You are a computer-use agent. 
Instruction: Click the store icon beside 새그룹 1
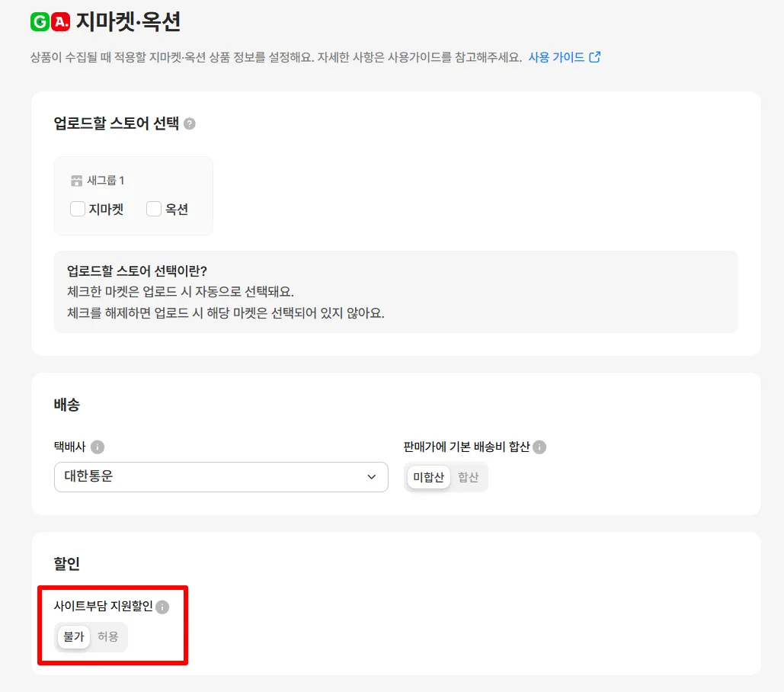[76, 181]
